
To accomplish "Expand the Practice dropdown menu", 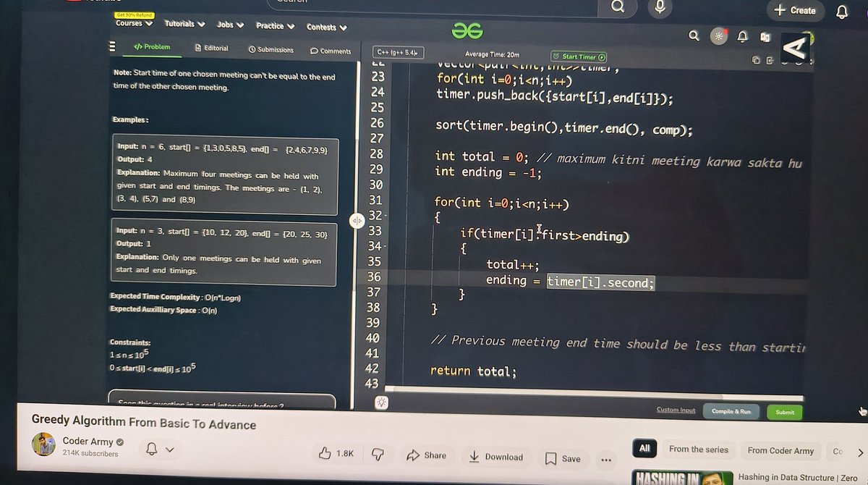I will tap(276, 26).
